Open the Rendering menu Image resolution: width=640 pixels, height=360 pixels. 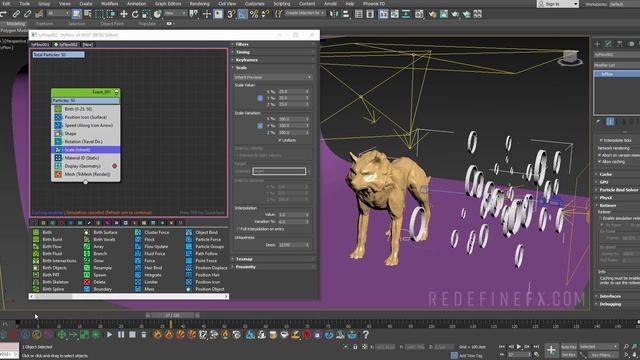(x=199, y=4)
